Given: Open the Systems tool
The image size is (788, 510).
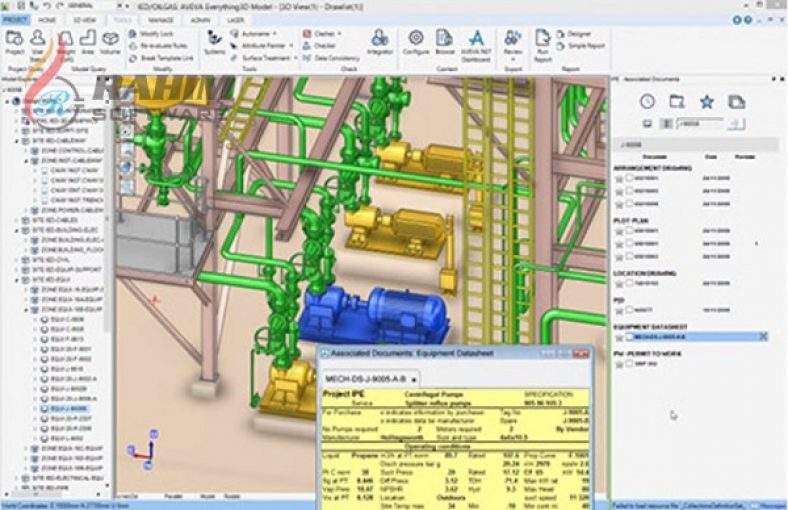Looking at the screenshot, I should pos(215,43).
